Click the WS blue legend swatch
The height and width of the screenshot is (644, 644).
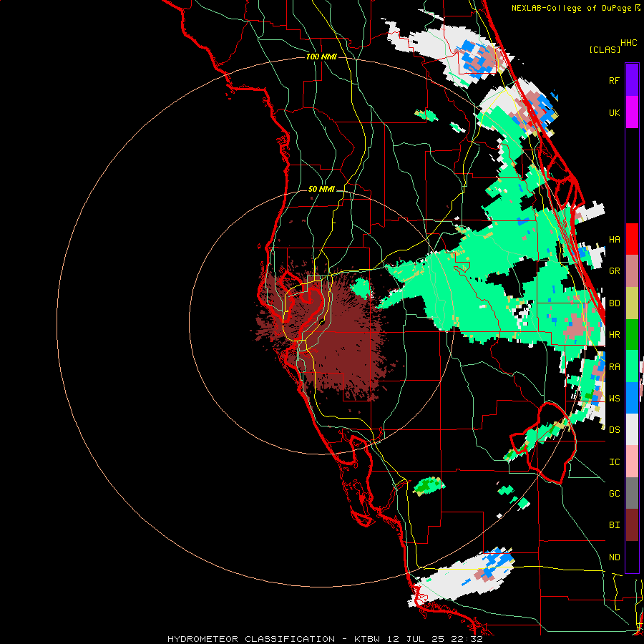632,398
